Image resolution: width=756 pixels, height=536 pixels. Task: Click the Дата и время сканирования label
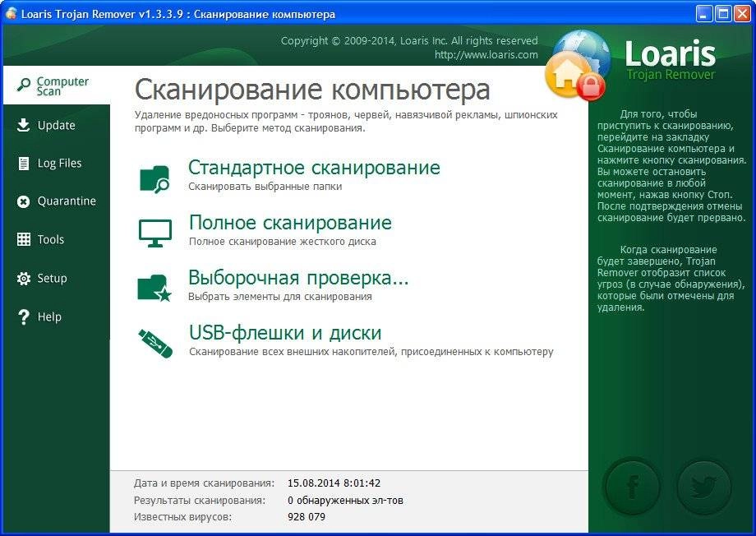coord(205,483)
